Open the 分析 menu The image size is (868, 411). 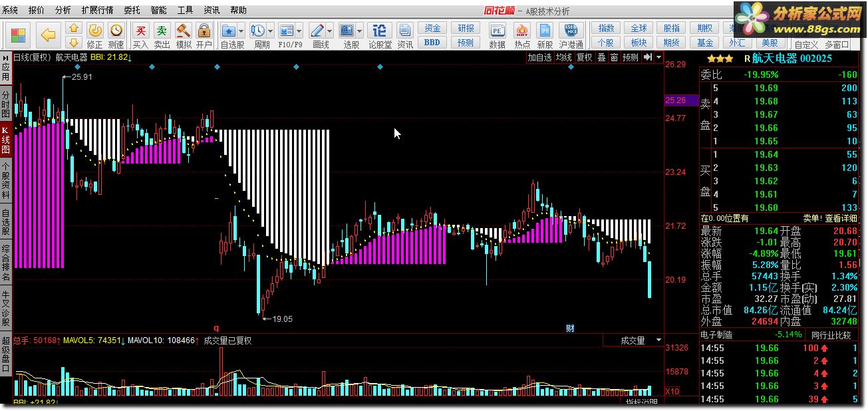[63, 11]
